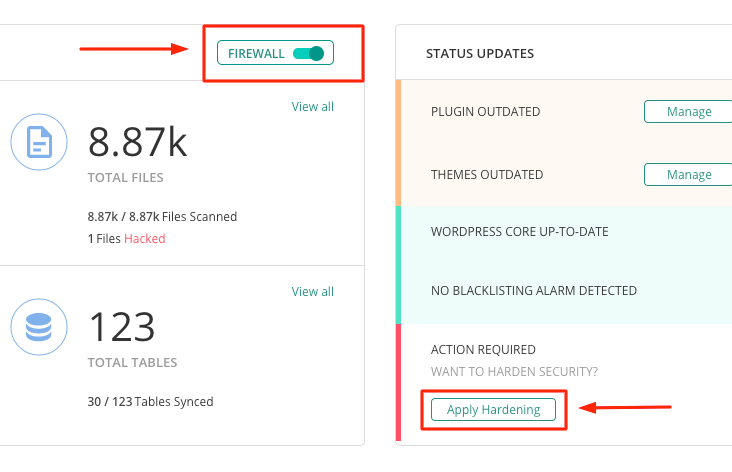Click the Status Updates heading
The width and height of the screenshot is (732, 472).
[479, 54]
